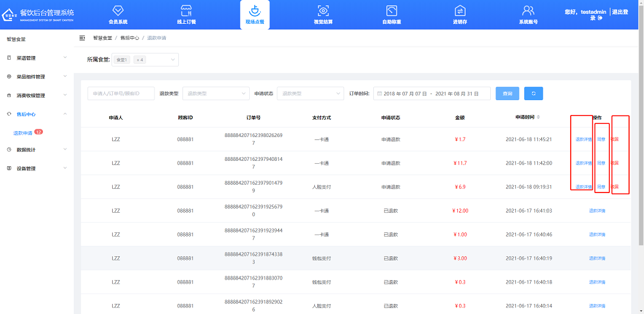The image size is (644, 314).
Task: Click the 查询 search button
Action: click(507, 94)
